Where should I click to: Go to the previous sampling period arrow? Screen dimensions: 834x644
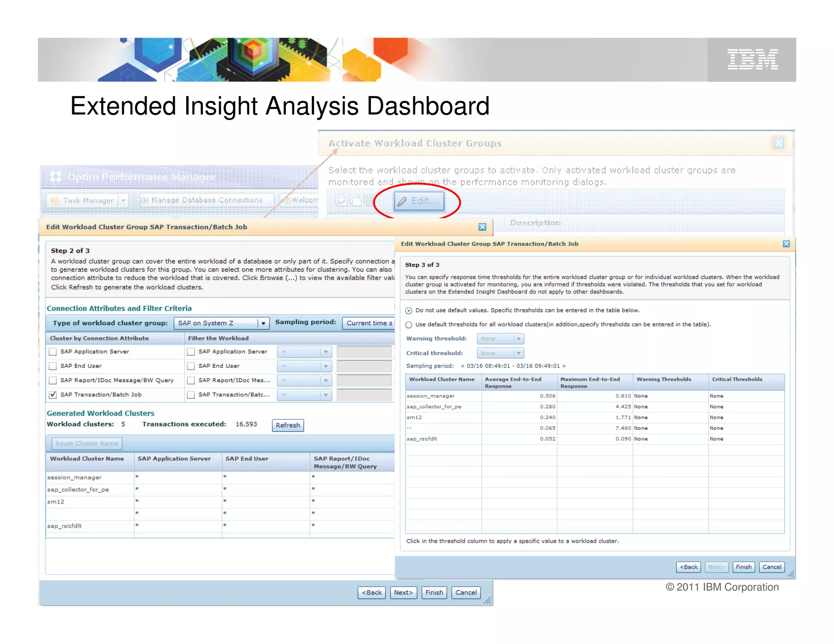(x=463, y=366)
